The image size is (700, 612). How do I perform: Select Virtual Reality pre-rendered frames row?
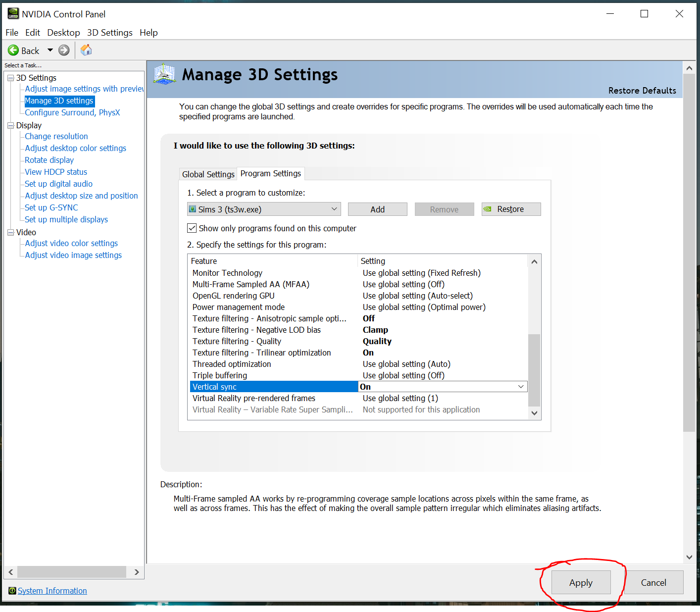point(359,398)
